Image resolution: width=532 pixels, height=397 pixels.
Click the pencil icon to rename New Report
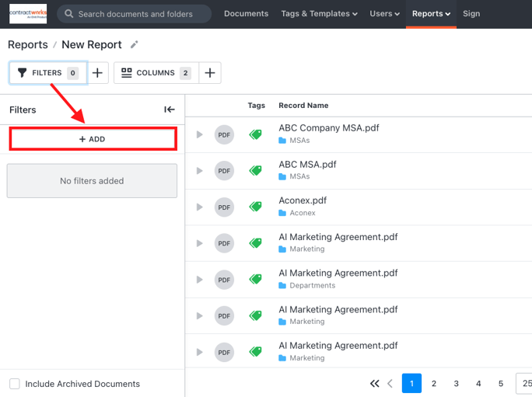click(x=135, y=44)
